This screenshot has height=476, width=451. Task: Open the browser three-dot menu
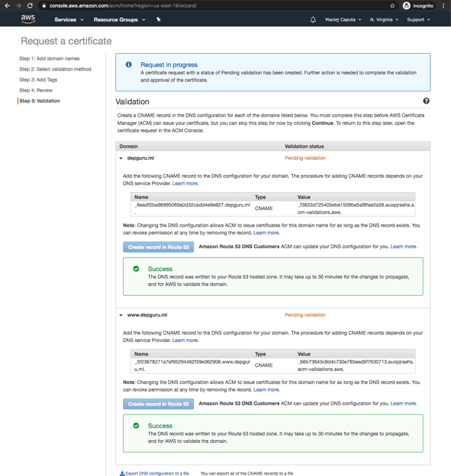[x=443, y=6]
